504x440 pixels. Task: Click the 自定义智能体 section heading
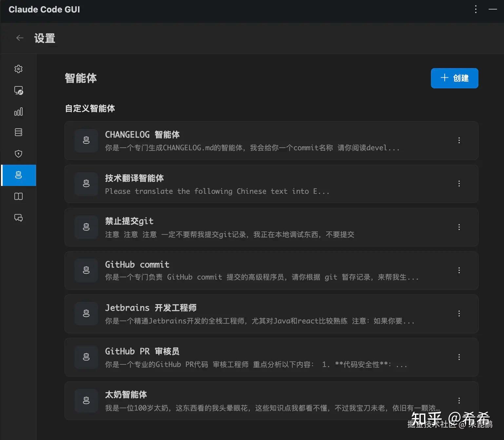pyautogui.click(x=90, y=108)
